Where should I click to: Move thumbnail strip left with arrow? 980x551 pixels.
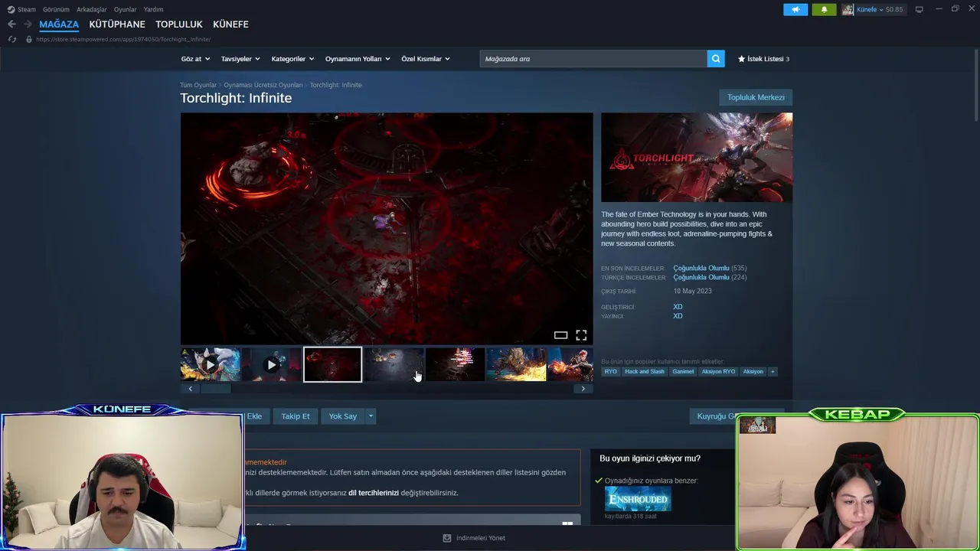[191, 389]
